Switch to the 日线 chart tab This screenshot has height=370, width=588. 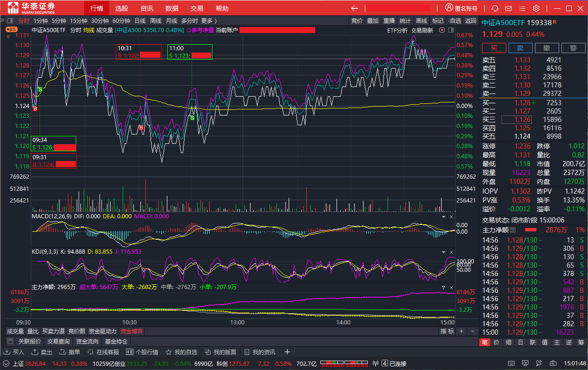click(x=139, y=20)
